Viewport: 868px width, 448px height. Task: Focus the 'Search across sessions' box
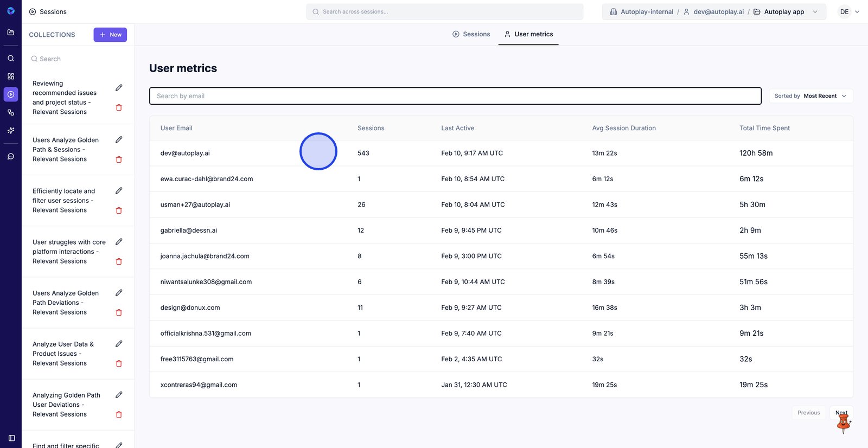point(445,12)
